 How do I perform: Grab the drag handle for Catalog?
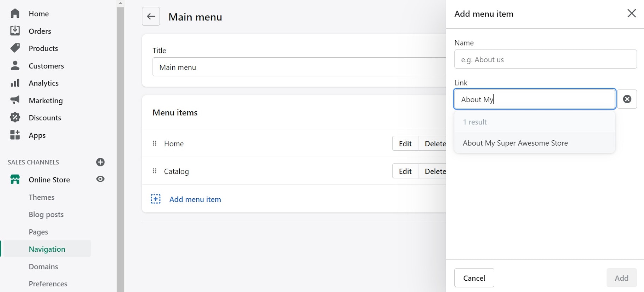tap(155, 171)
